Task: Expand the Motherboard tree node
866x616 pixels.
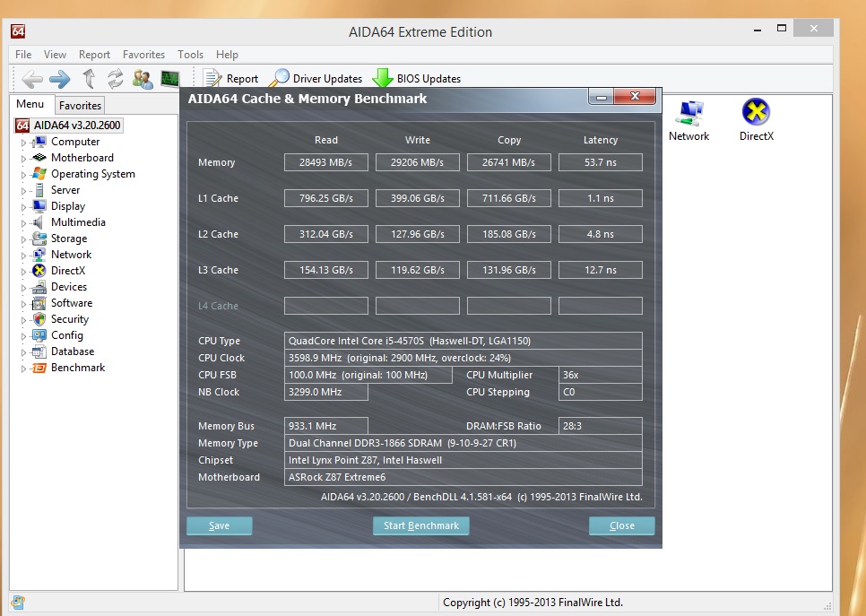Action: 23,159
